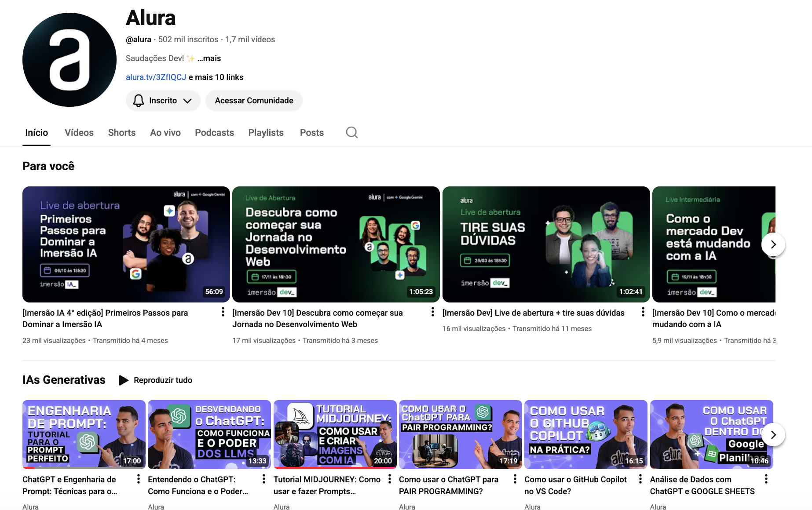Open the alura.tv/3ZfIQCJ link
Screen dimensions: 812x510
155,77
